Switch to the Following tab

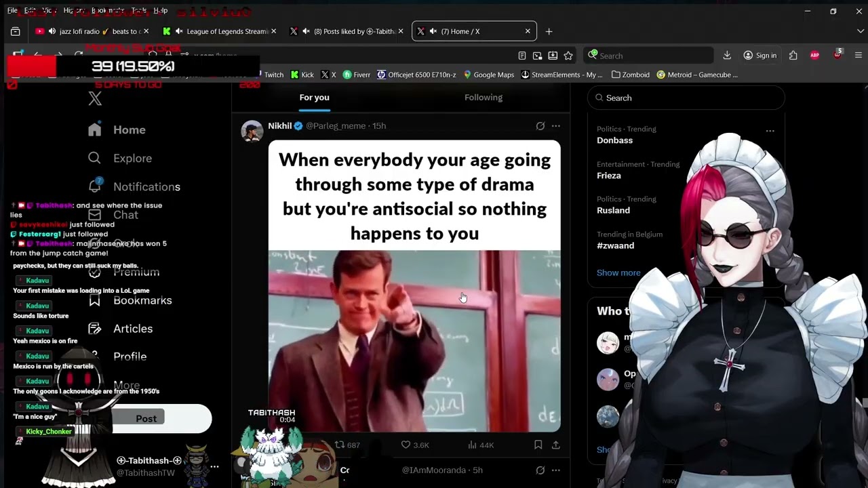point(484,98)
